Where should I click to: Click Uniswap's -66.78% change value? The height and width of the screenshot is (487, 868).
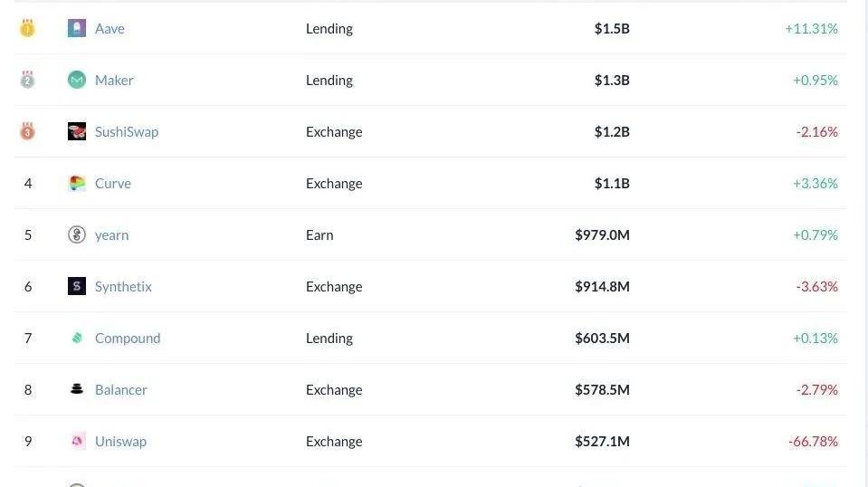813,441
